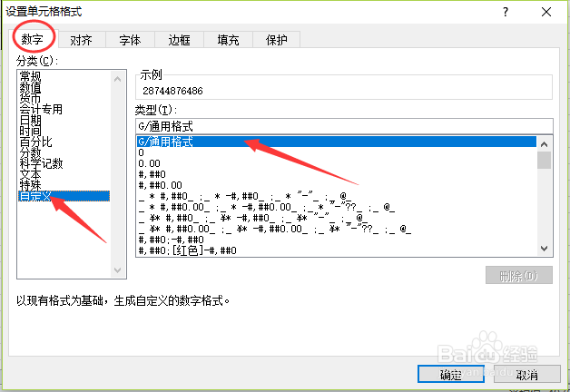Click the type list scrollbar thumb
Screen dimensions: 570x392
point(545,161)
